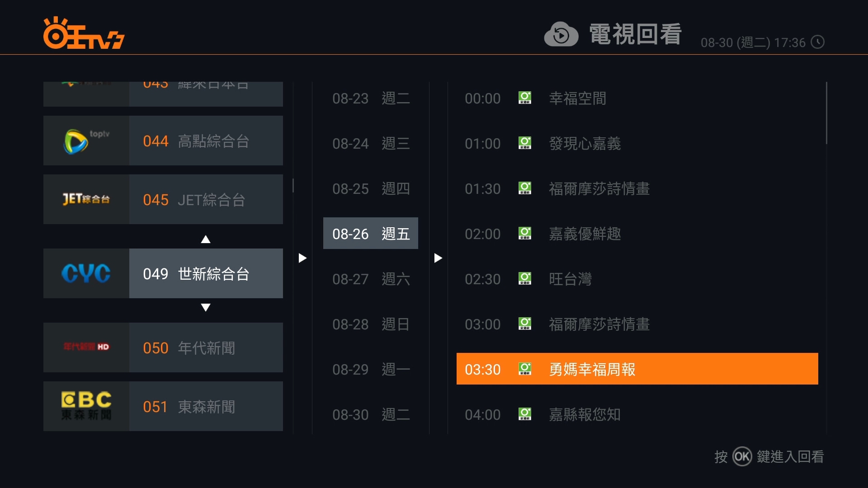Open the 00:00 幸福空間 program
This screenshot has height=488, width=868.
coord(637,98)
